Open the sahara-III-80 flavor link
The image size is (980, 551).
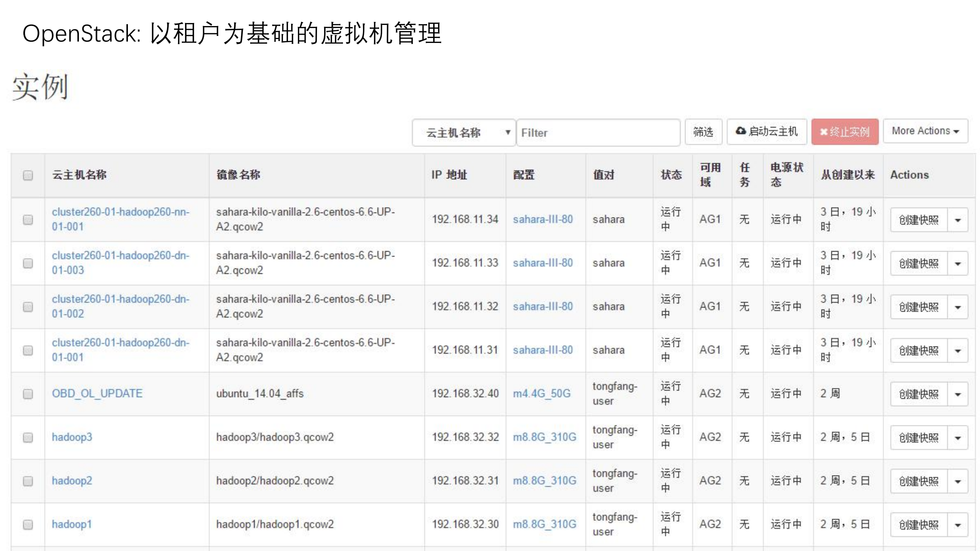point(543,219)
